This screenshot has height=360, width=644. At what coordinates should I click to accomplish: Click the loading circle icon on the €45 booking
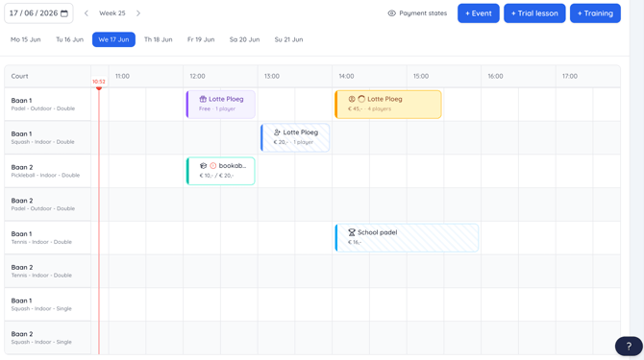pos(361,99)
